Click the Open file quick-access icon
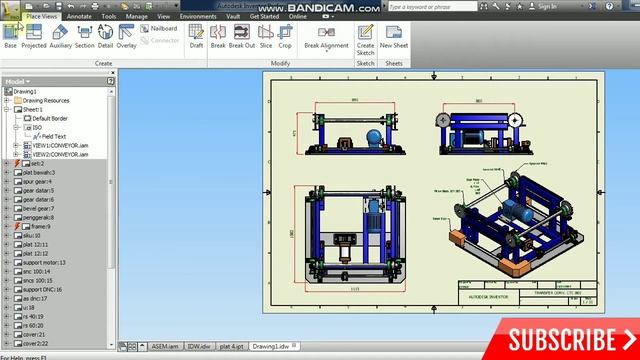Screen dimensions: 640x360 46,6
